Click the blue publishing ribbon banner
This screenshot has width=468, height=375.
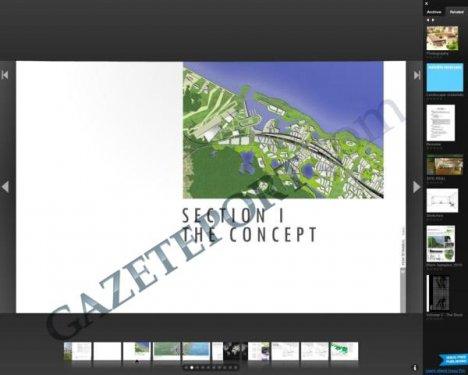pos(453,360)
